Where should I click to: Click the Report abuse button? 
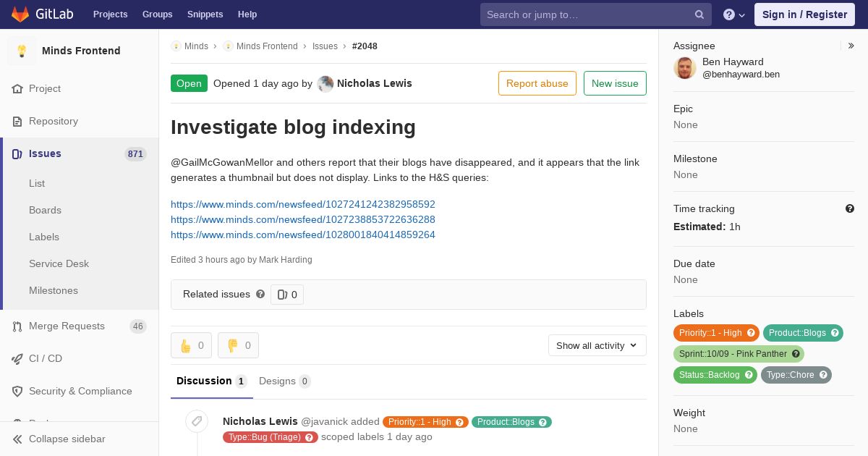(537, 83)
